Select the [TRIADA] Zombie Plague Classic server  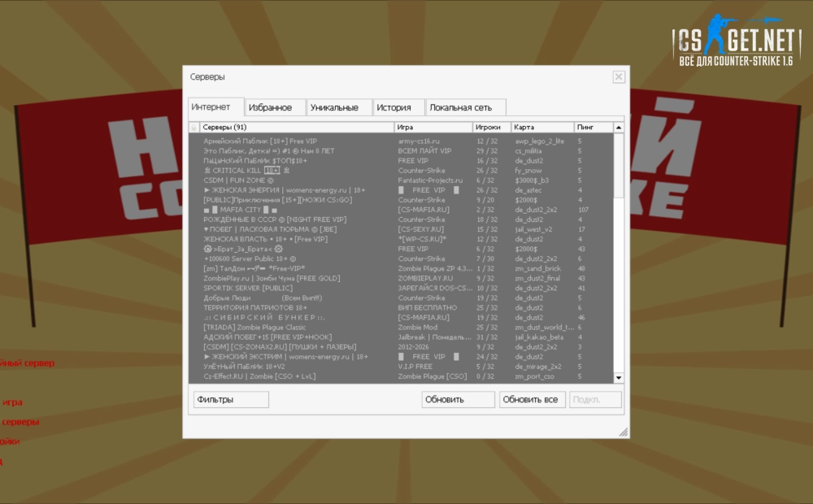(402, 328)
